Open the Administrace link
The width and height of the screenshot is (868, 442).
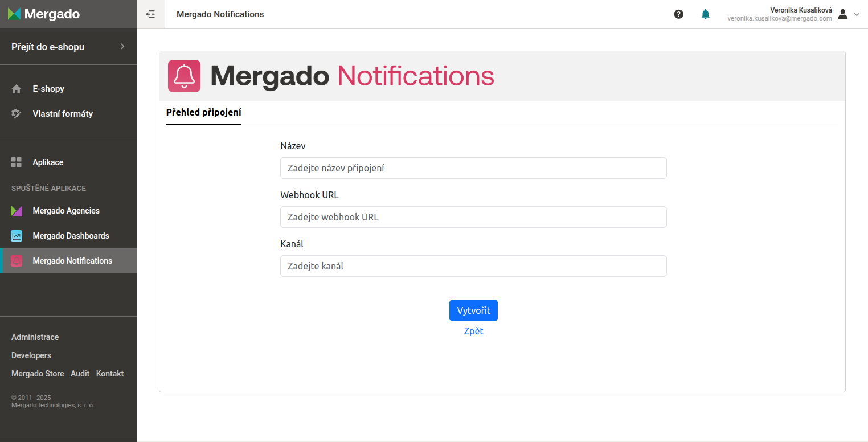35,337
